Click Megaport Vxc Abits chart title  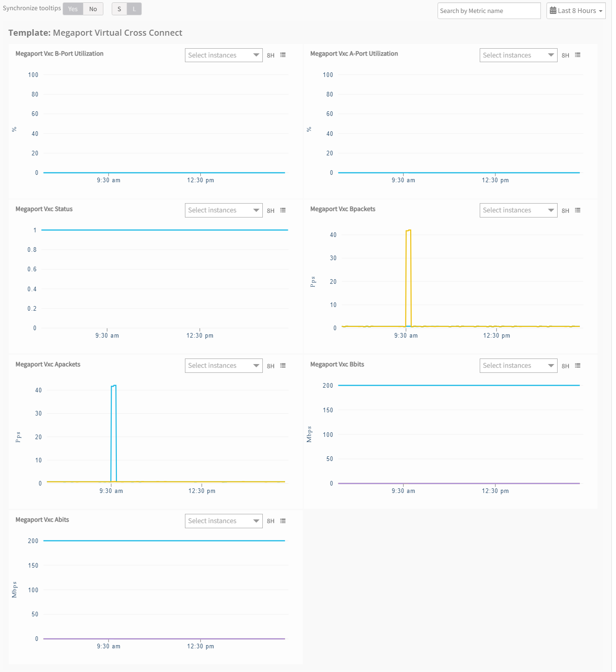[42, 520]
